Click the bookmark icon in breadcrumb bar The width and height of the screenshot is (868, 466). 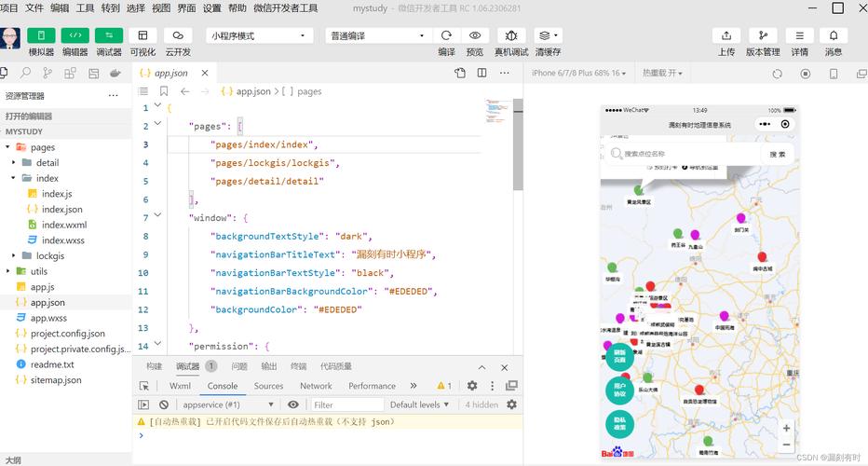tap(164, 91)
